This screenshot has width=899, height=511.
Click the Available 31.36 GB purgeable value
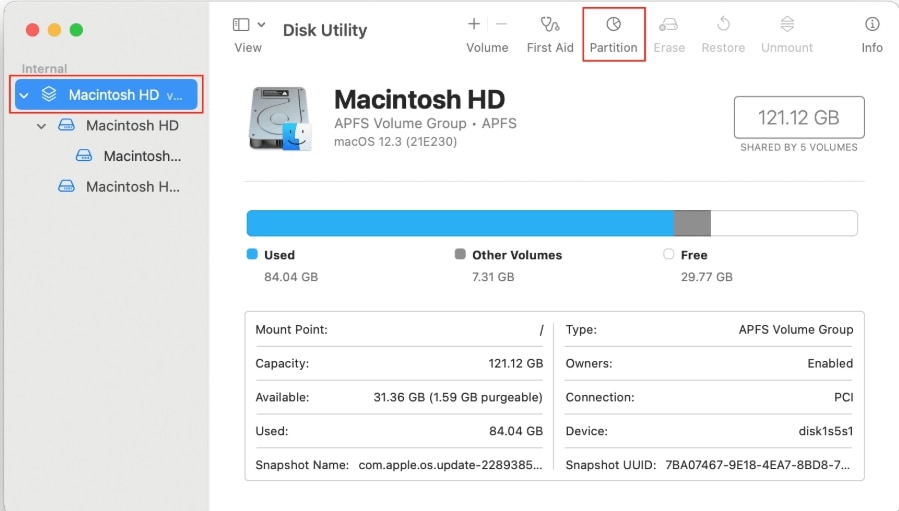tap(458, 397)
